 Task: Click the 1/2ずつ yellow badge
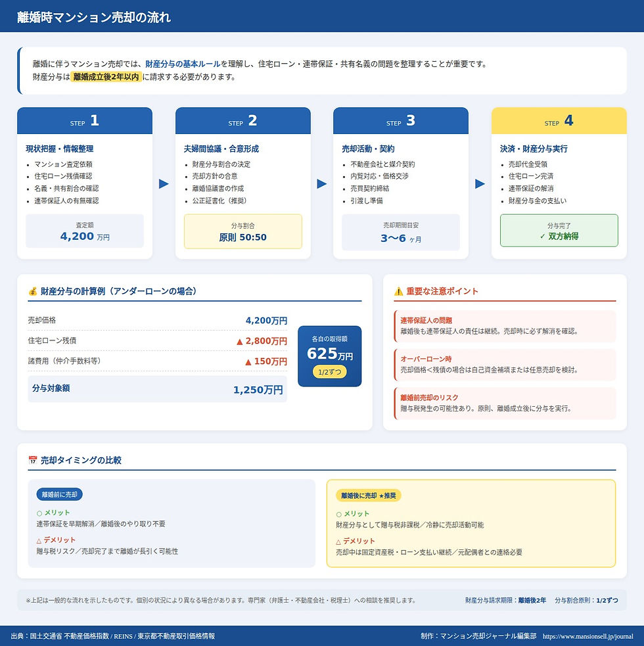330,372
